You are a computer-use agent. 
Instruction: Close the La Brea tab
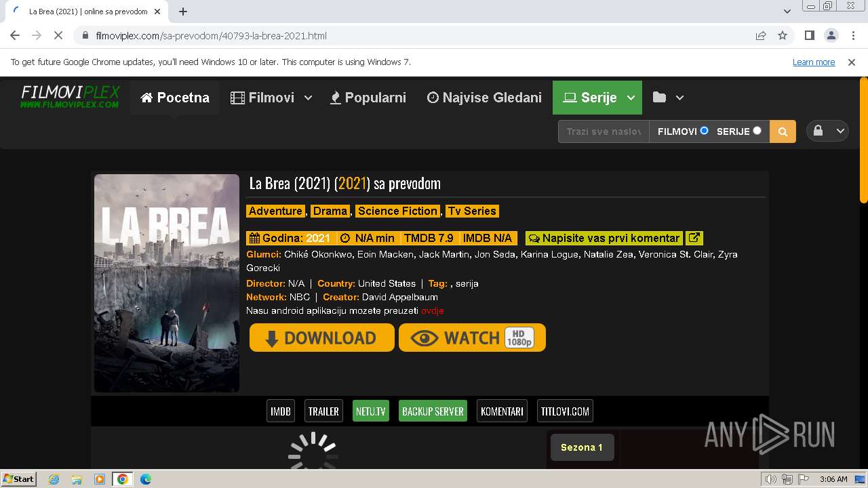pos(157,12)
